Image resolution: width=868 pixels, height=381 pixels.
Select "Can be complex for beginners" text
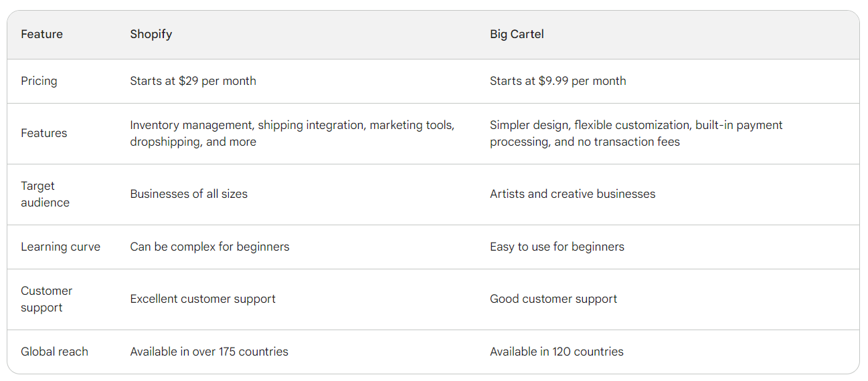[x=209, y=247]
